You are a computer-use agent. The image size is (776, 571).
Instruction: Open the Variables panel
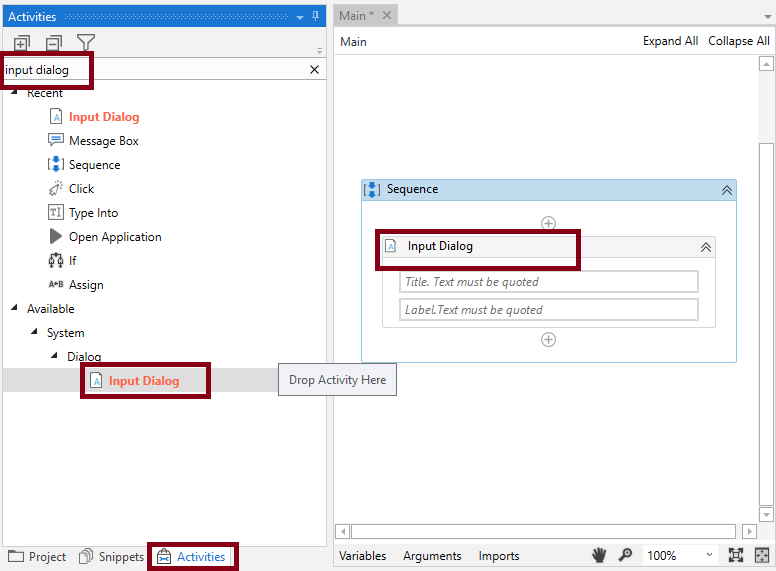363,556
